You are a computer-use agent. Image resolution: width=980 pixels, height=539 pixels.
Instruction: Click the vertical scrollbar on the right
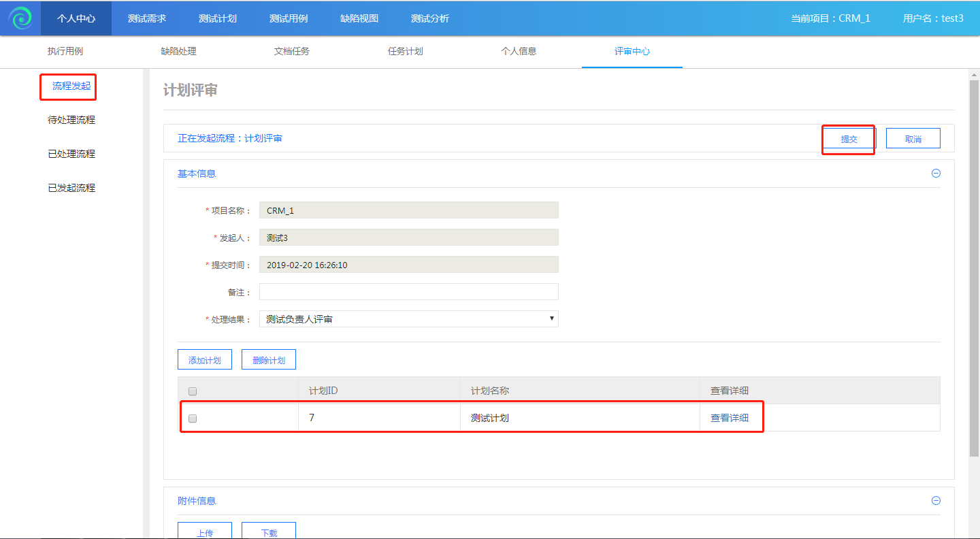click(974, 272)
